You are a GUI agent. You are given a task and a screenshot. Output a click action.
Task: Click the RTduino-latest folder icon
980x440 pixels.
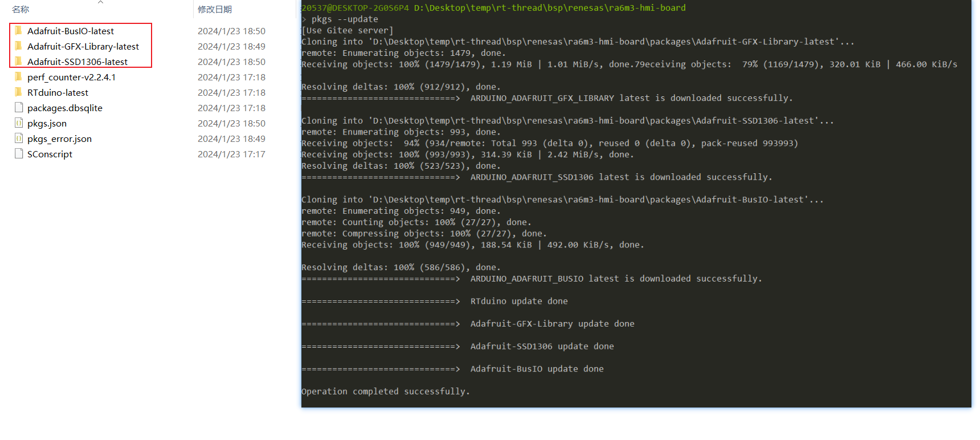click(x=18, y=92)
